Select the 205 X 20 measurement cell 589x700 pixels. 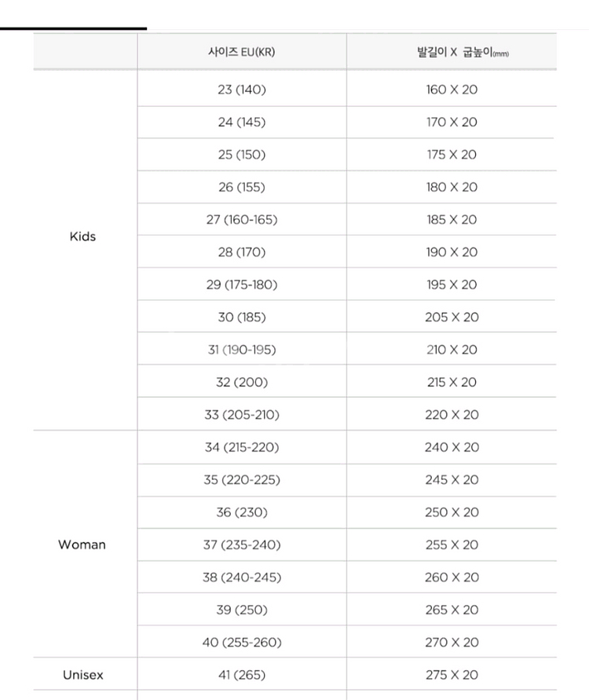452,317
